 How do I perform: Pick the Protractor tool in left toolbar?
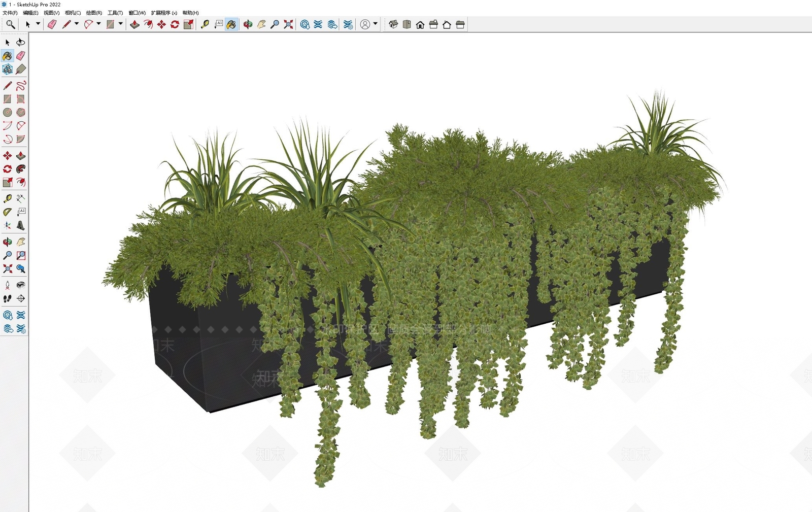7,212
